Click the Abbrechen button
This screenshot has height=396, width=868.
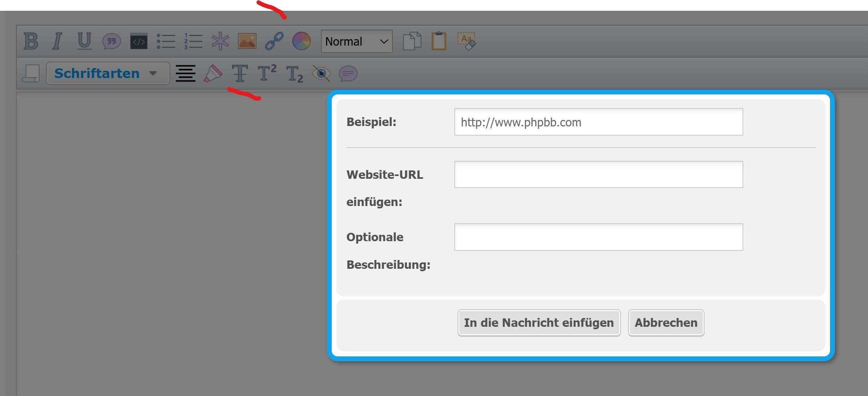[x=666, y=323]
